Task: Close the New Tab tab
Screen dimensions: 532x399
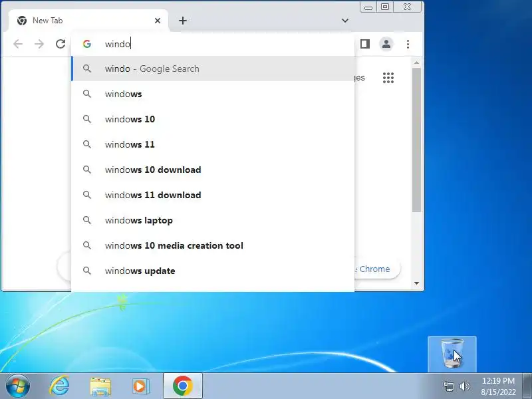Action: click(158, 21)
